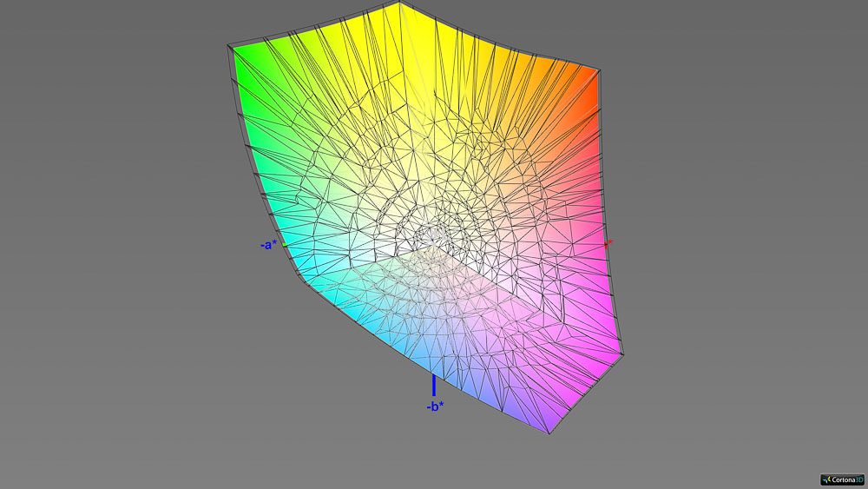The image size is (868, 489).
Task: Click the Cortona3D pinwheel icon in the badge
Action: [x=826, y=479]
